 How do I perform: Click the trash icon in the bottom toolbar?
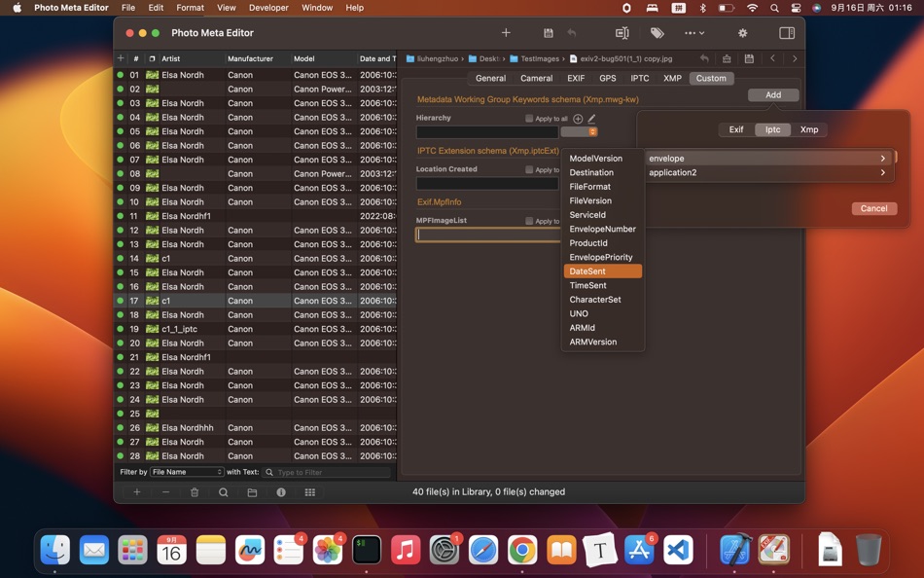pos(195,492)
